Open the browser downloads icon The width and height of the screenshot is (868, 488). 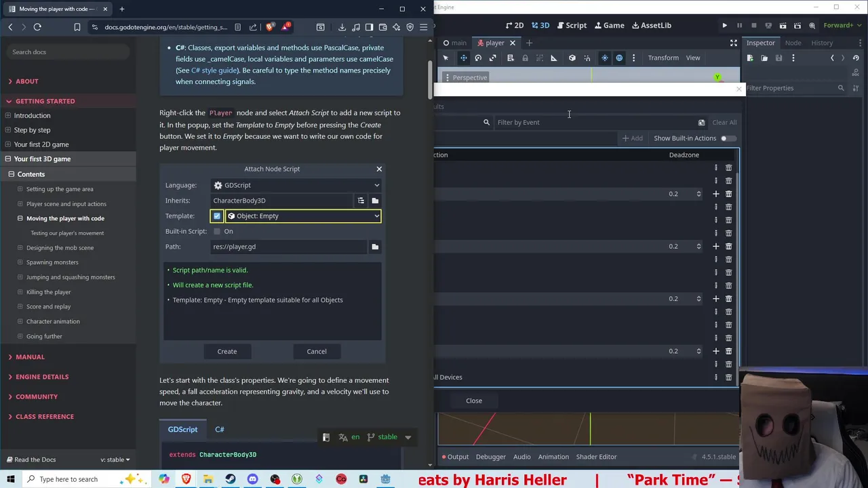(342, 27)
